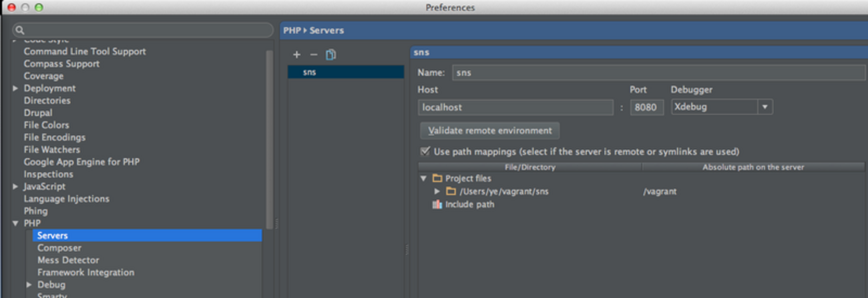Expand the Deployment settings section
This screenshot has height=298, width=868.
[x=15, y=89]
